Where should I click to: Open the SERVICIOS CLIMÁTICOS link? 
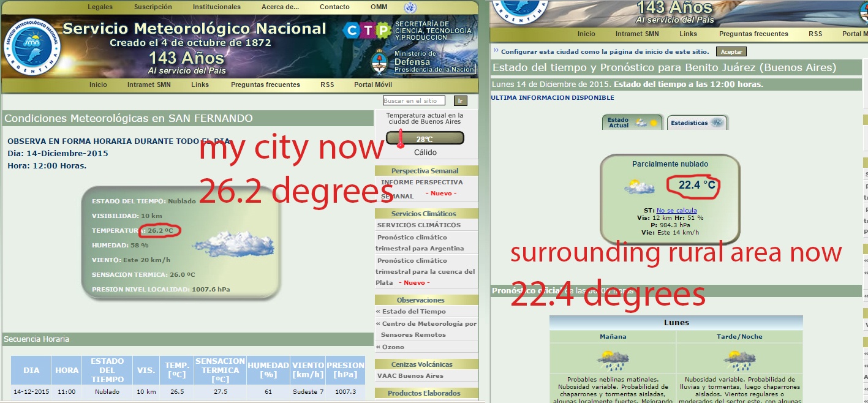pos(419,225)
